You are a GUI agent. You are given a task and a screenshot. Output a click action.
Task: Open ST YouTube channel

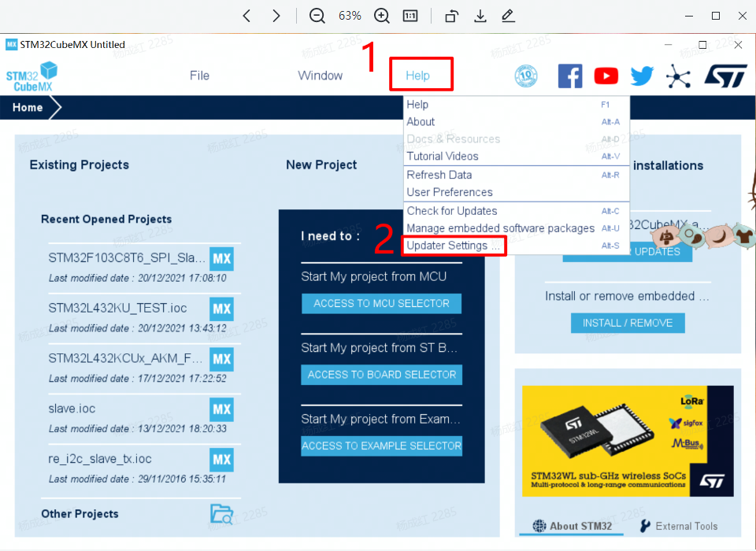(x=606, y=76)
